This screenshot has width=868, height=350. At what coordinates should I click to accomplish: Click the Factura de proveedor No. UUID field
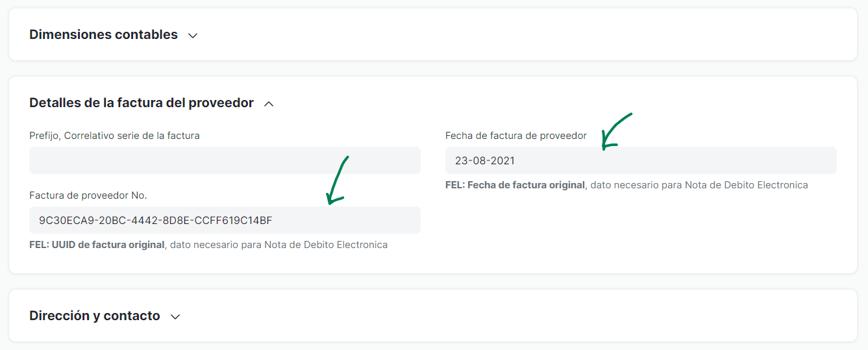(225, 220)
